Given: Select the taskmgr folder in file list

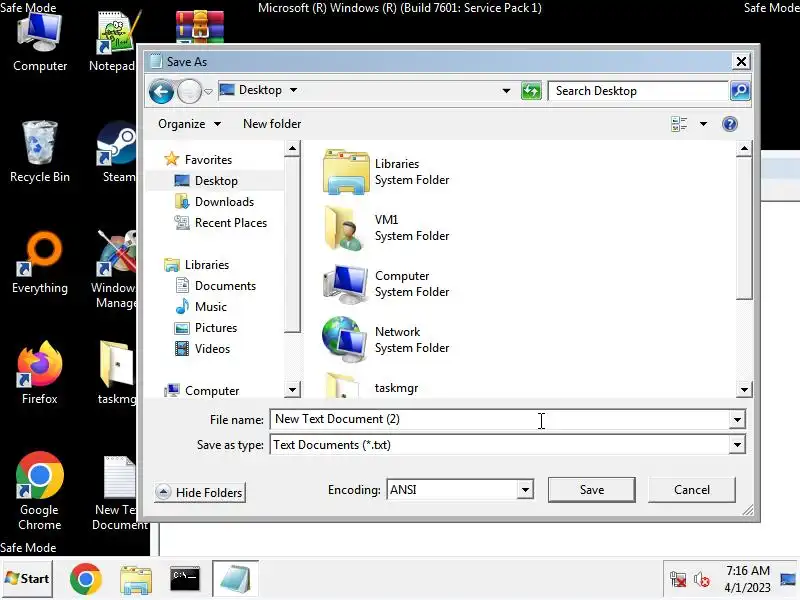Looking at the screenshot, I should tap(371, 388).
